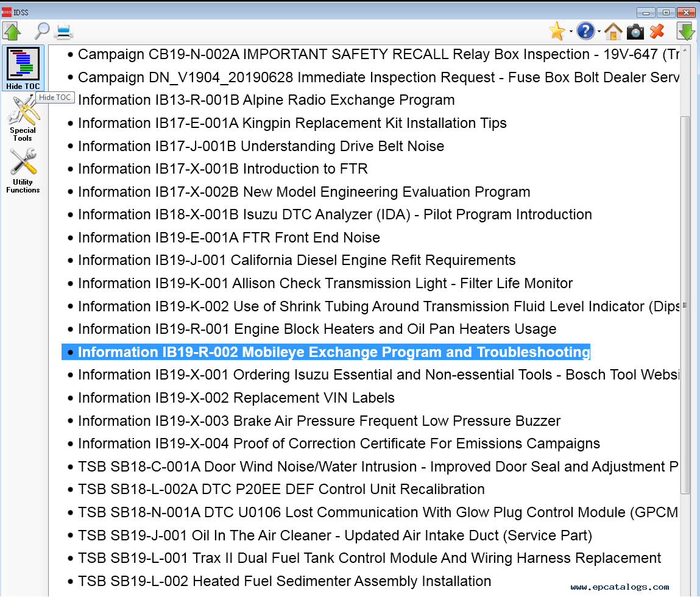
Task: Open IB17-J-001B Understanding Drive Belt Noise
Action: tap(261, 146)
